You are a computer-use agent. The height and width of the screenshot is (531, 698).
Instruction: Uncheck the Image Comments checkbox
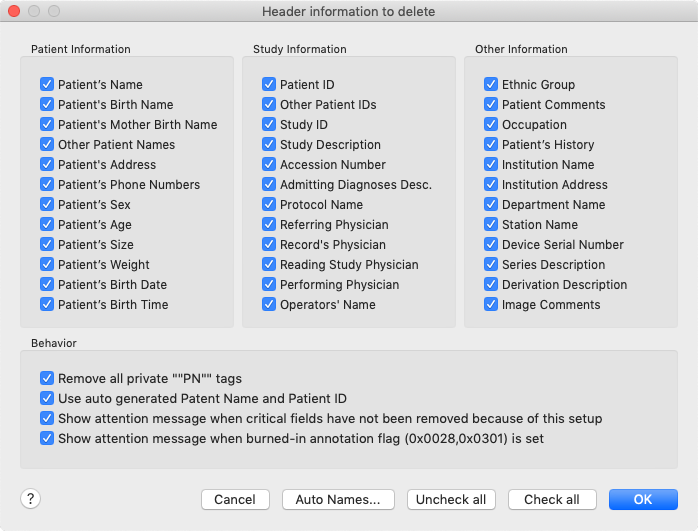click(491, 305)
